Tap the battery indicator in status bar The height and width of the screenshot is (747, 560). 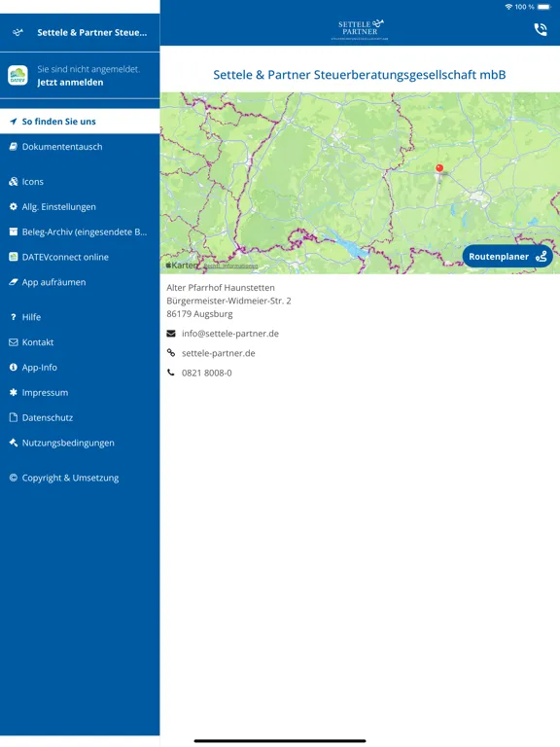(x=543, y=7)
